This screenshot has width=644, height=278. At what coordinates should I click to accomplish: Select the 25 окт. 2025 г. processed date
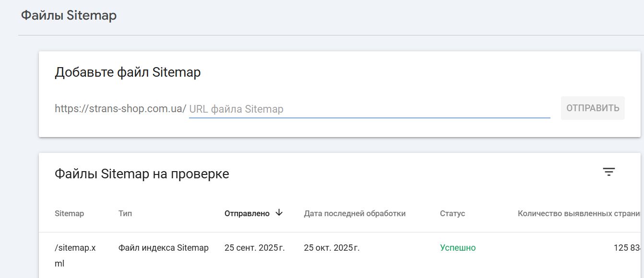[332, 248]
